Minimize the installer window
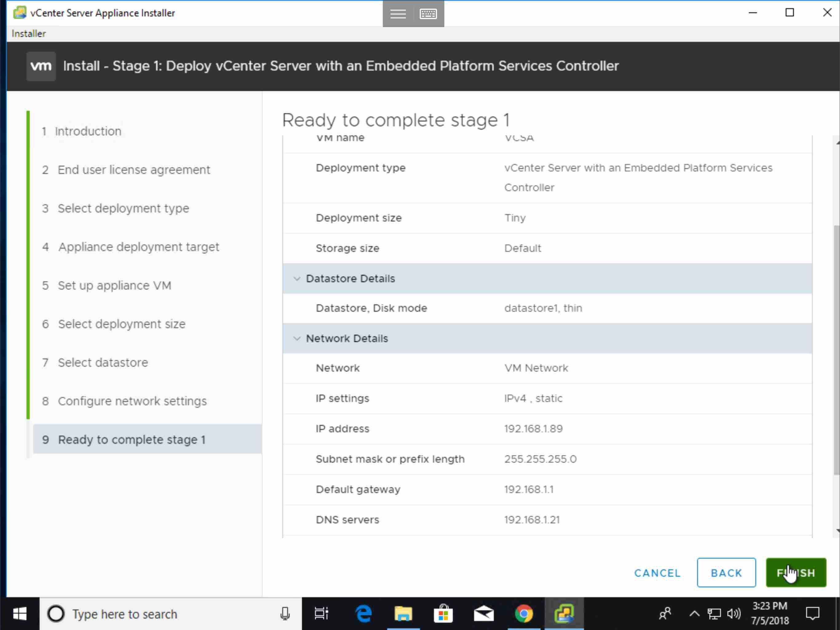 (753, 13)
